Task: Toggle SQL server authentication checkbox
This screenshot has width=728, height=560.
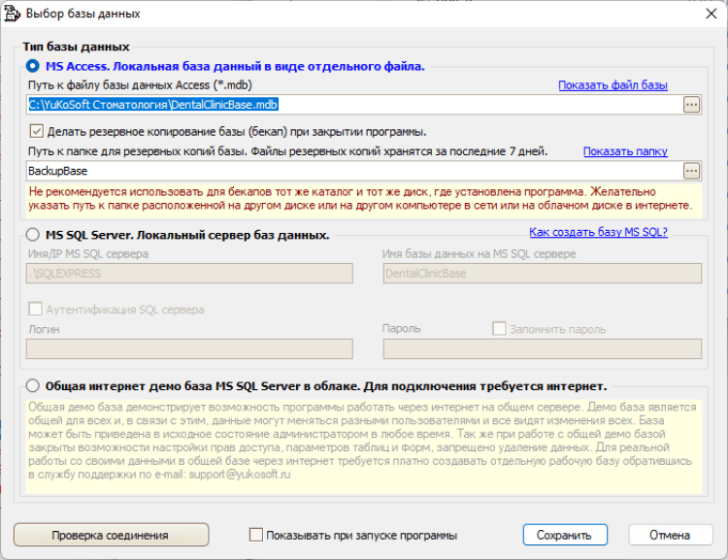Action: coord(35,309)
